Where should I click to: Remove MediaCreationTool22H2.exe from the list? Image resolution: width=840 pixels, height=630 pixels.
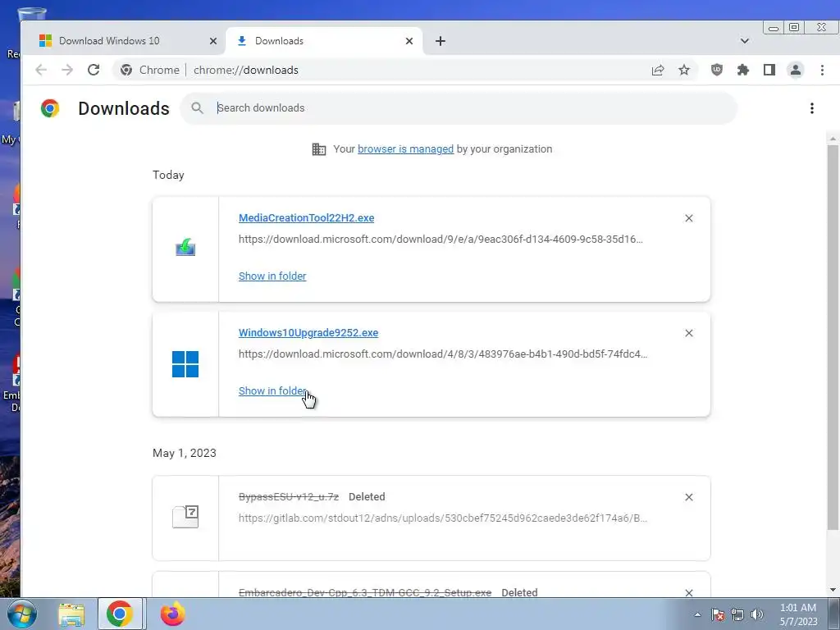click(689, 218)
